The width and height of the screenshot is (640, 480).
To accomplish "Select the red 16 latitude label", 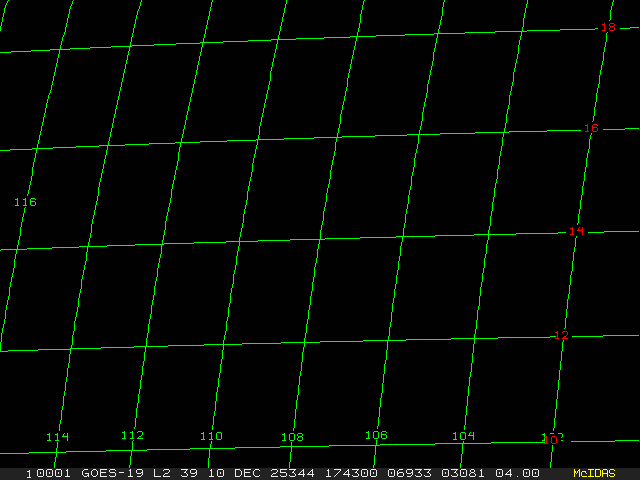I will (x=591, y=128).
